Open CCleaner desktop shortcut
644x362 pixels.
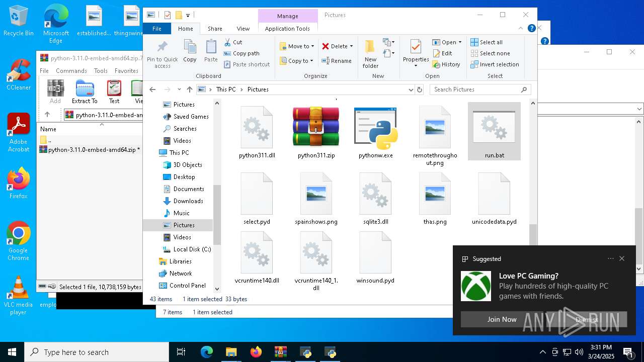tap(19, 75)
